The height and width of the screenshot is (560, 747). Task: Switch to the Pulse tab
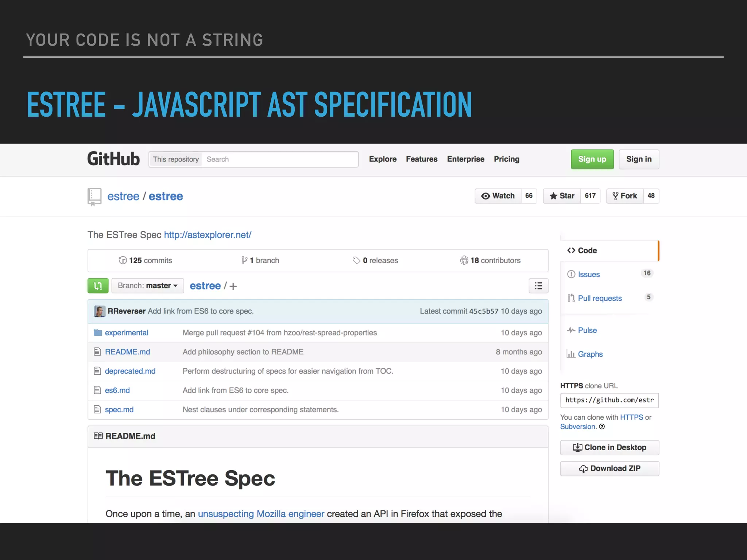[587, 331]
